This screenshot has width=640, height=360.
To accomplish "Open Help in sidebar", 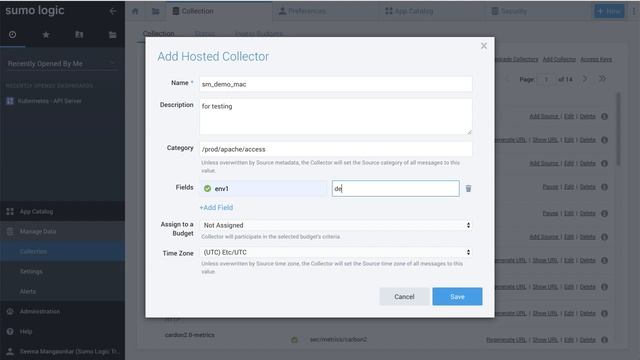I will pos(62,331).
